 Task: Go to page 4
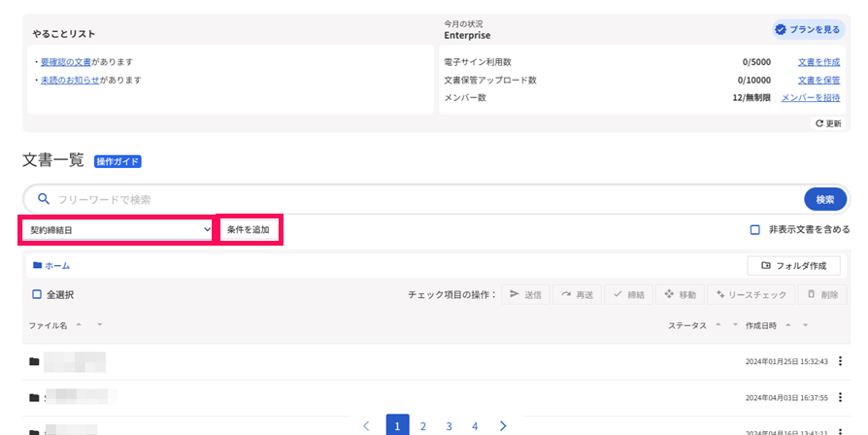click(475, 426)
